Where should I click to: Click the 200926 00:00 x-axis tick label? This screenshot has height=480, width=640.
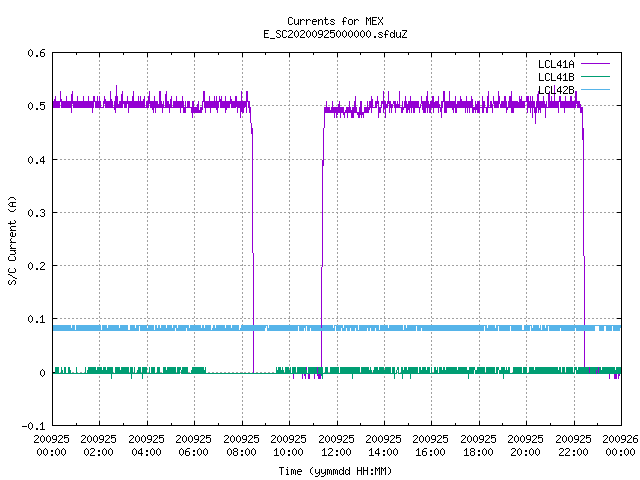tap(620, 446)
